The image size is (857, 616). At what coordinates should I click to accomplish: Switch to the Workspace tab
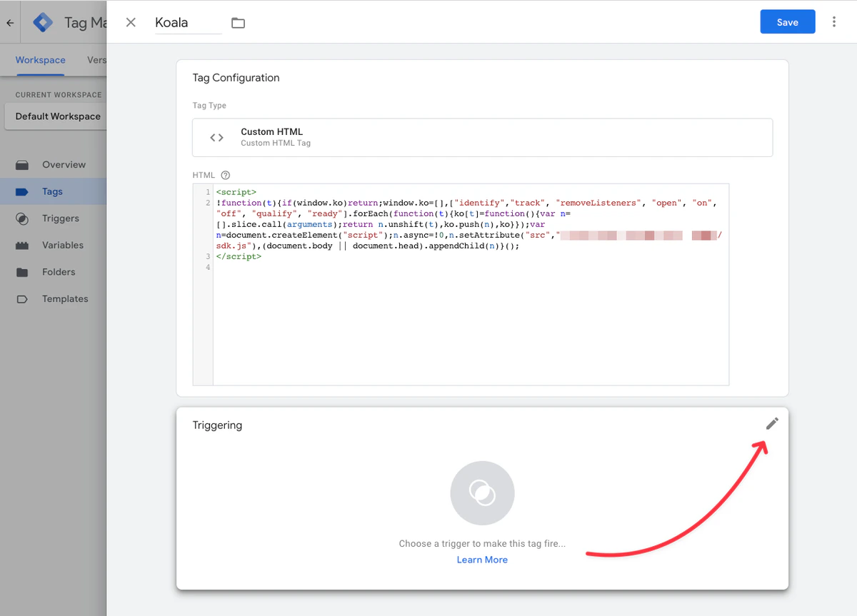(41, 60)
